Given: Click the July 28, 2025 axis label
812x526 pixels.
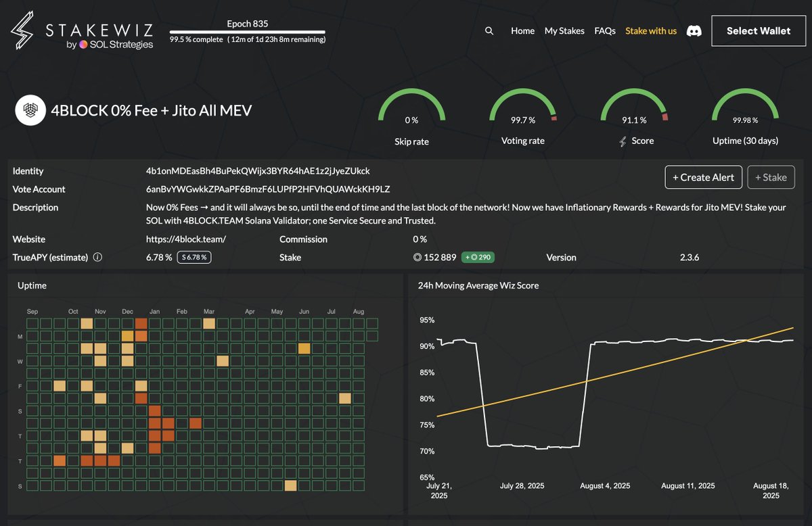Looking at the screenshot, I should [x=522, y=486].
